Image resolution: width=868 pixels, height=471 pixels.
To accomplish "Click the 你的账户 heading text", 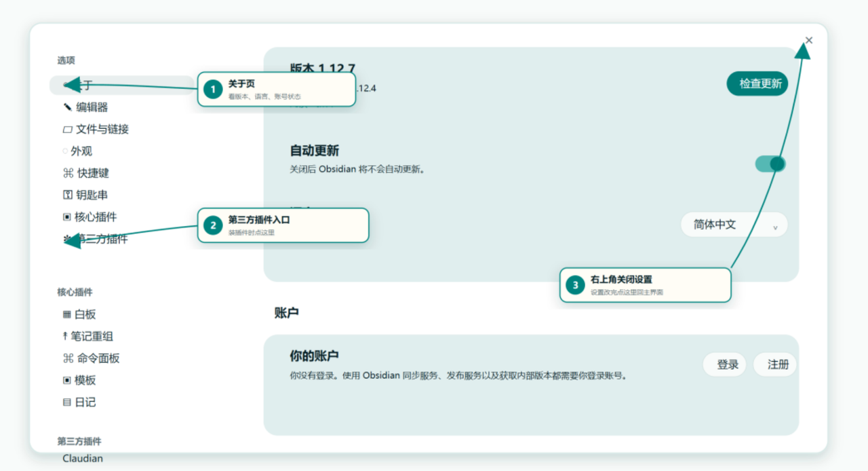I will [x=315, y=356].
